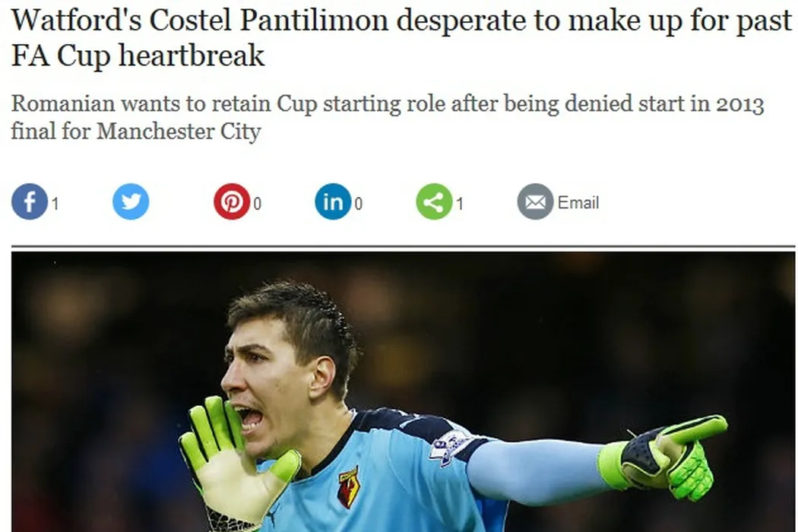Click the 'FA Cup heartbreak' headline line
The image size is (798, 532).
(x=138, y=55)
